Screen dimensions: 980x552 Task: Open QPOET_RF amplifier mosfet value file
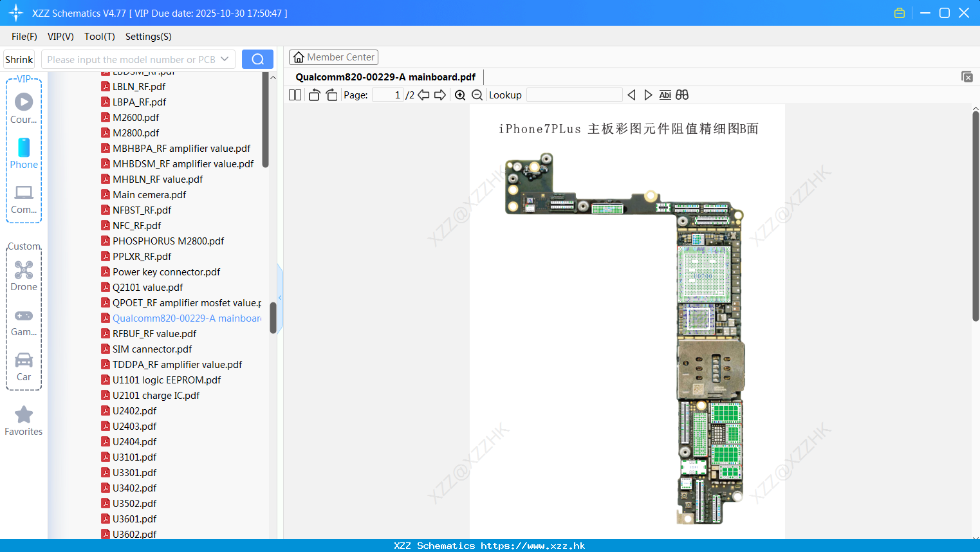click(x=181, y=302)
